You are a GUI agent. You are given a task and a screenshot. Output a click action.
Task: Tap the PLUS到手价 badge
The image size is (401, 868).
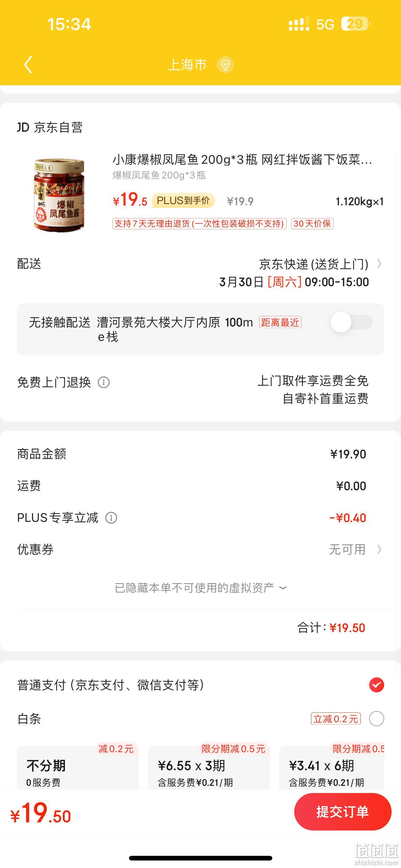(183, 201)
